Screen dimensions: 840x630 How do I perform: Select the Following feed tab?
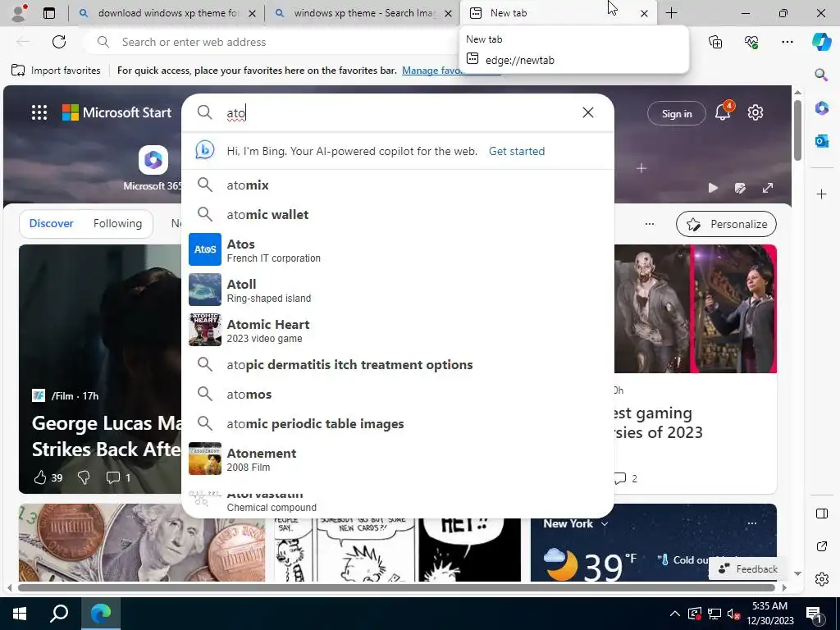pyautogui.click(x=117, y=223)
